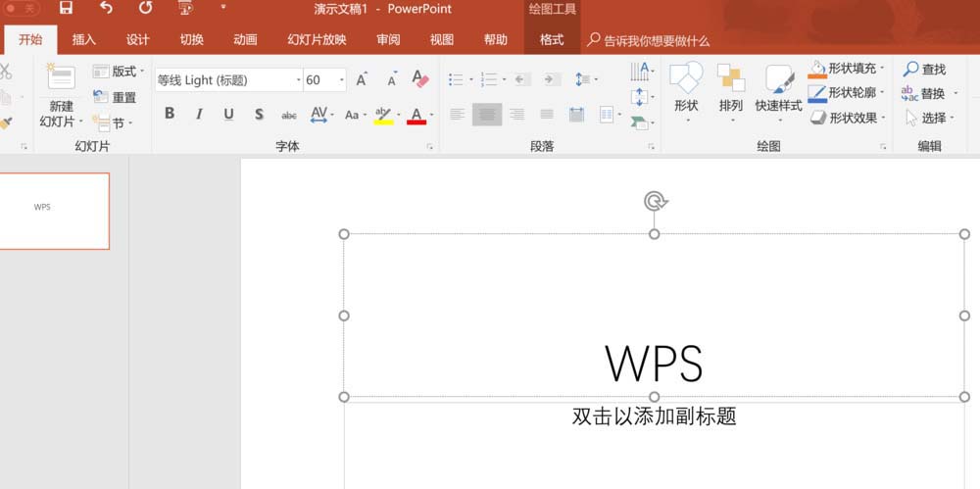Save the presentation with the floppy disk icon
980x489 pixels.
click(66, 8)
